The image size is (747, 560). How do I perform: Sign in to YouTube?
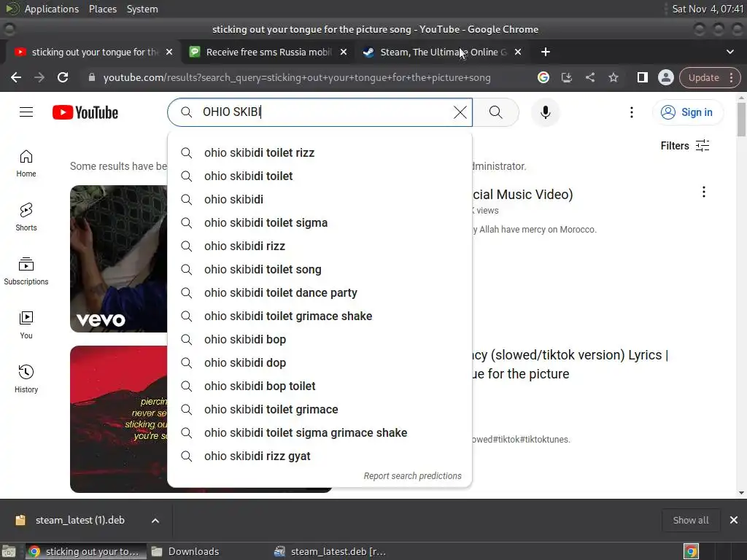687,112
